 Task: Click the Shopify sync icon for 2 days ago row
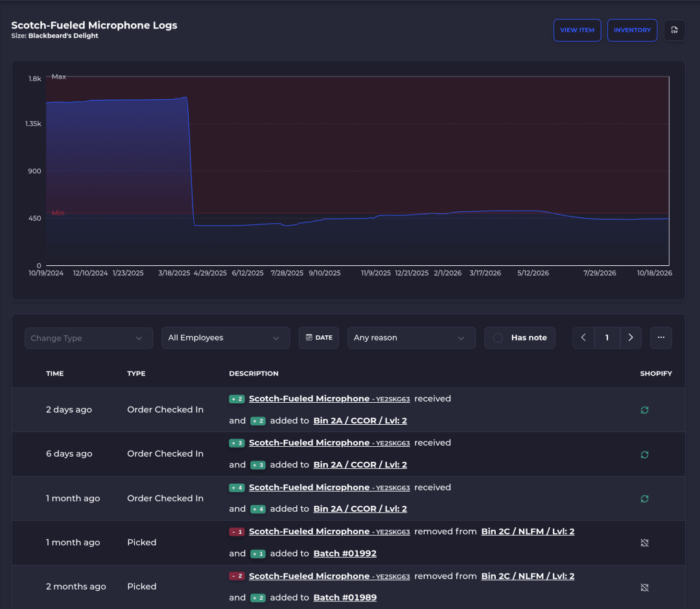tap(644, 410)
